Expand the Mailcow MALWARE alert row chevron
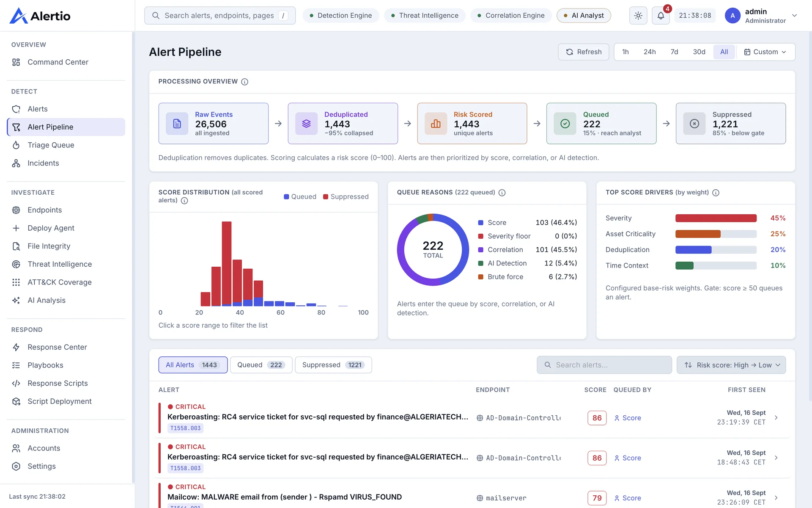This screenshot has height=508, width=812. coord(776,498)
